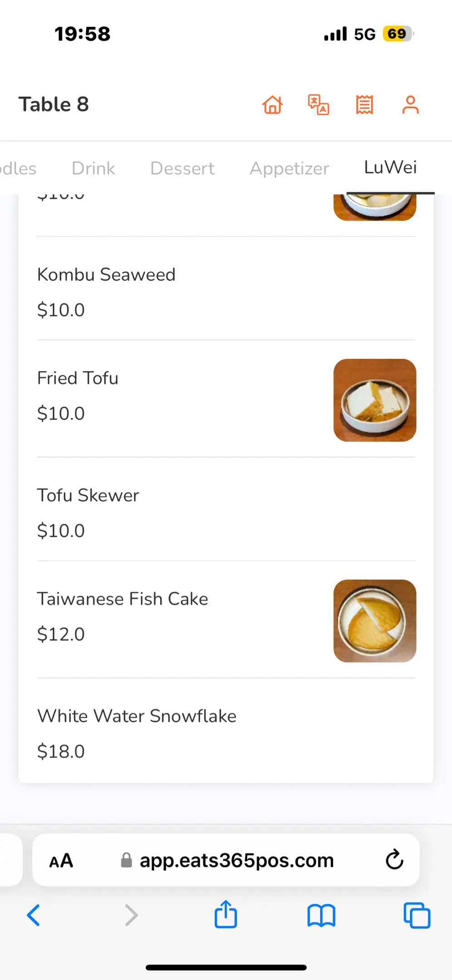Switch to the Drink tab
Image resolution: width=452 pixels, height=980 pixels.
click(93, 168)
